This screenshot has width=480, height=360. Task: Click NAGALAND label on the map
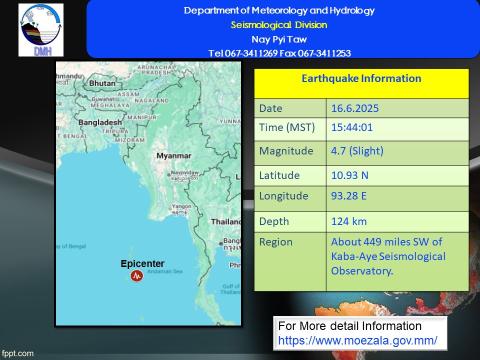pyautogui.click(x=152, y=100)
